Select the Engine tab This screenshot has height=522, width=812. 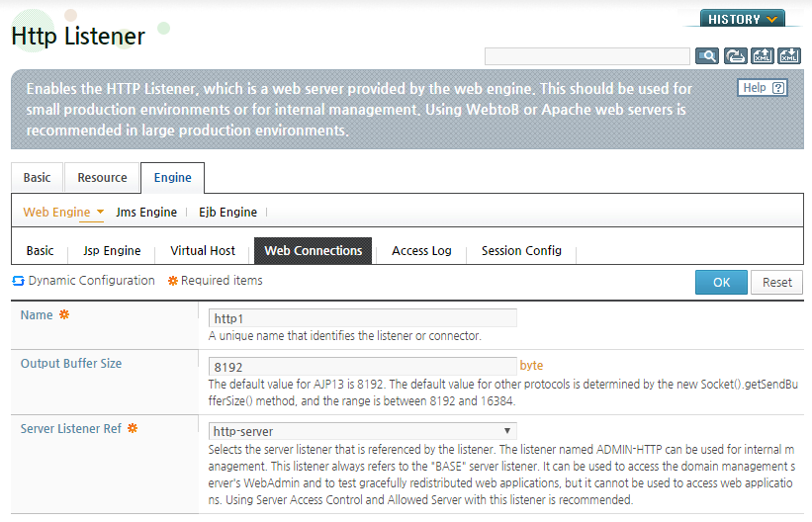[x=172, y=178]
